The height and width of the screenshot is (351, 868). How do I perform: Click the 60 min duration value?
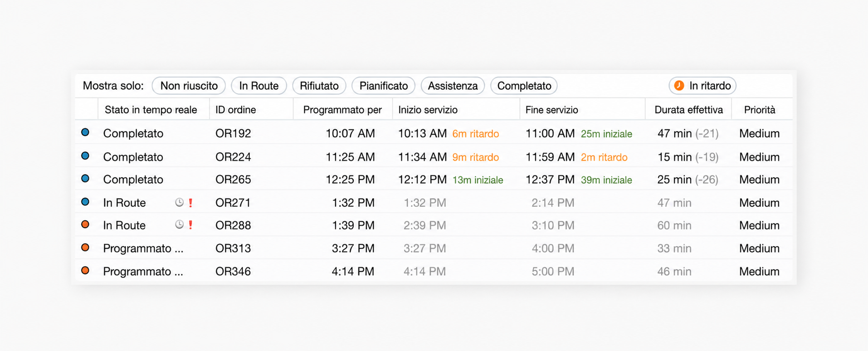click(674, 225)
